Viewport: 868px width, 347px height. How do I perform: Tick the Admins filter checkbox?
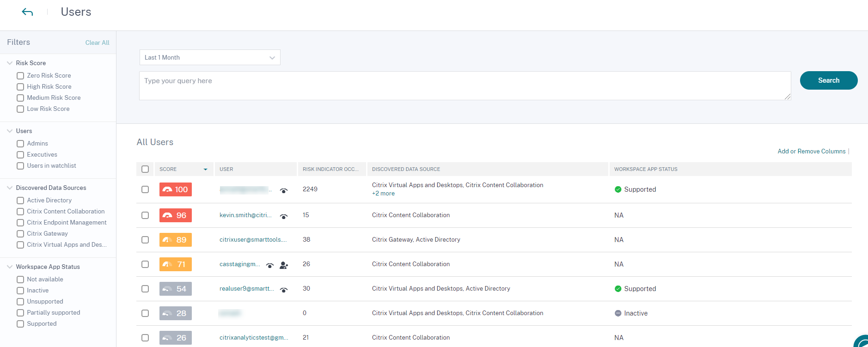20,144
